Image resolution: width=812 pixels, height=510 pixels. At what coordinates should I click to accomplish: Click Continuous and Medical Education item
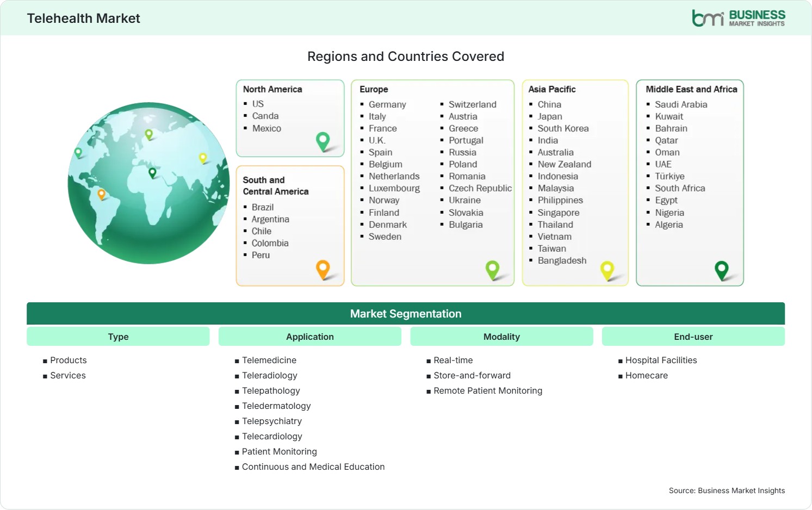coord(313,467)
